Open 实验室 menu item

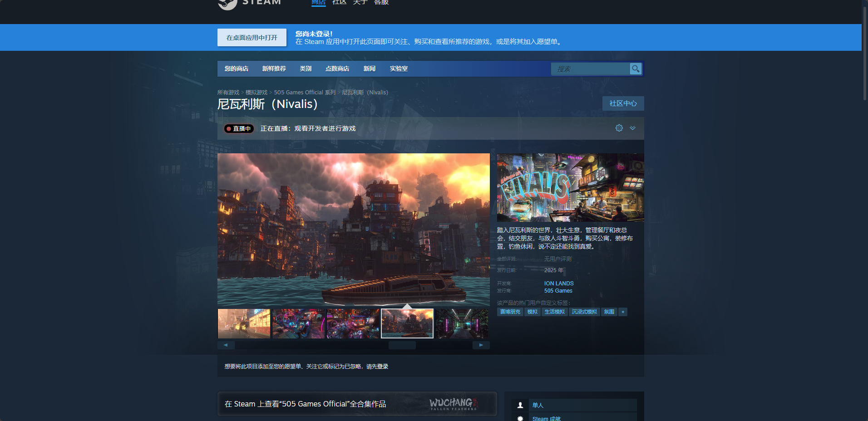pyautogui.click(x=399, y=69)
